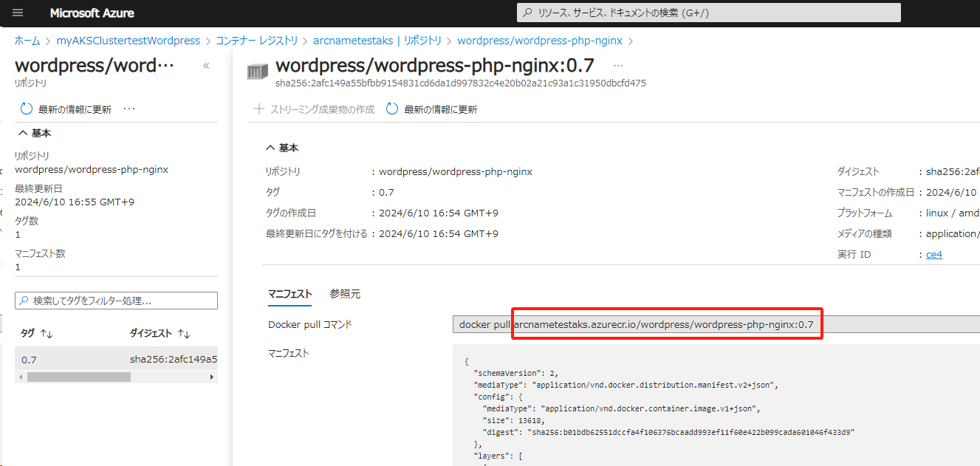Expand the breadcrumb chevron after wordpress/wordpress-php-nginx

pyautogui.click(x=630, y=41)
